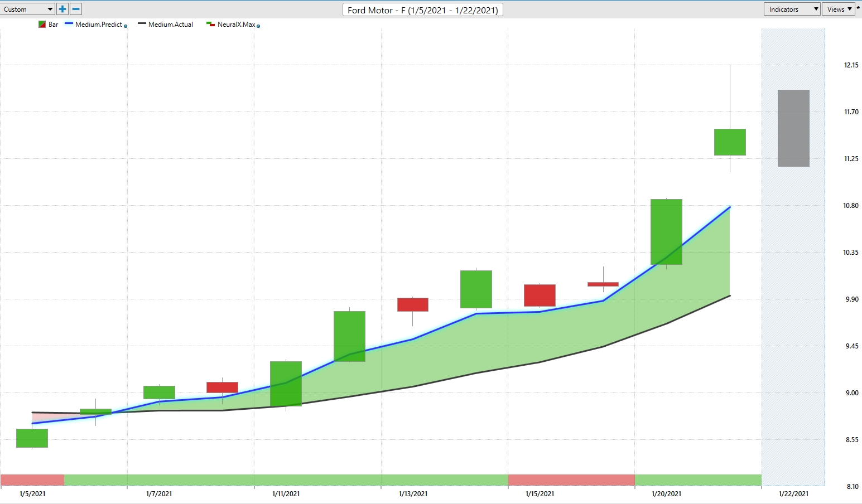Click the 8.55 price axis label
This screenshot has width=862, height=504.
(852, 440)
